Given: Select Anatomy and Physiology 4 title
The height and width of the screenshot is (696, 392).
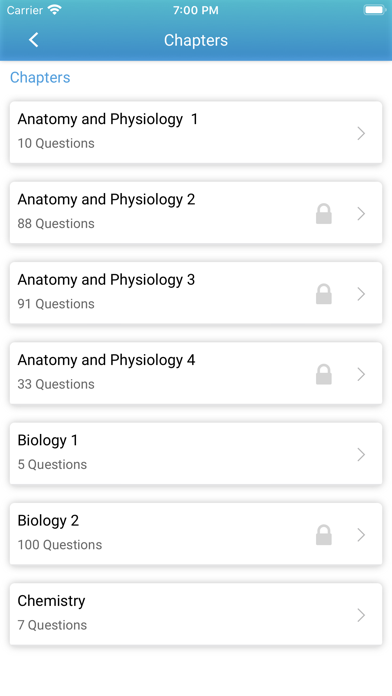Looking at the screenshot, I should (x=106, y=360).
